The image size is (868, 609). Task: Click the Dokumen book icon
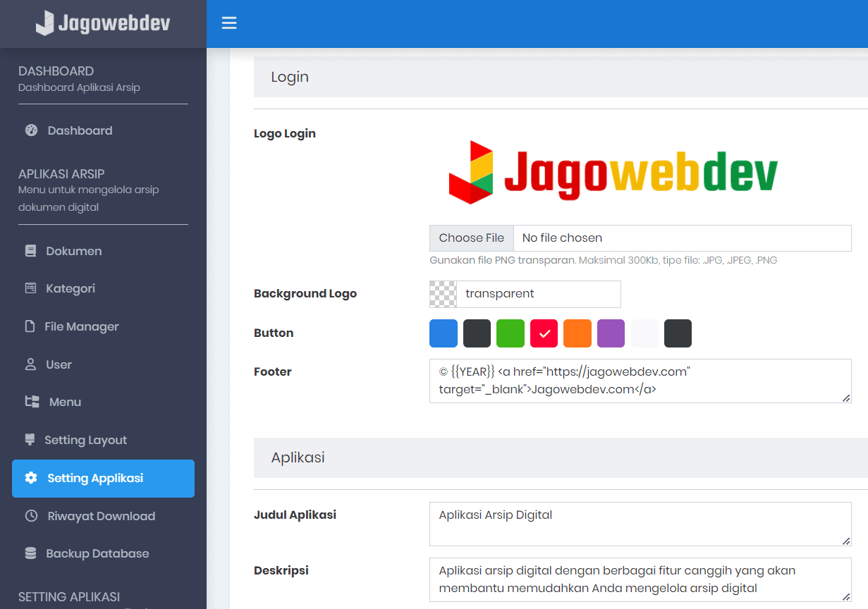[30, 251]
